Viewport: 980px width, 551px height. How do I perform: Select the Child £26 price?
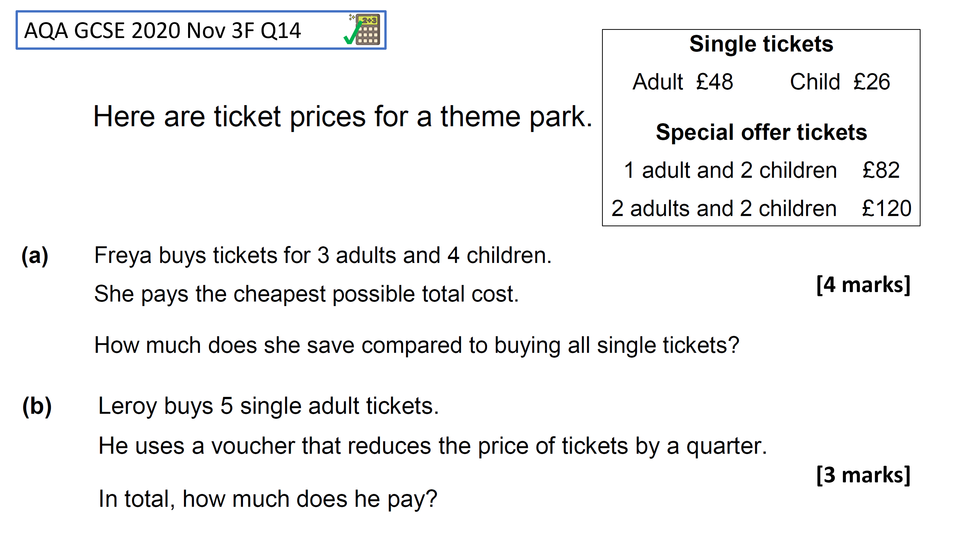(840, 82)
